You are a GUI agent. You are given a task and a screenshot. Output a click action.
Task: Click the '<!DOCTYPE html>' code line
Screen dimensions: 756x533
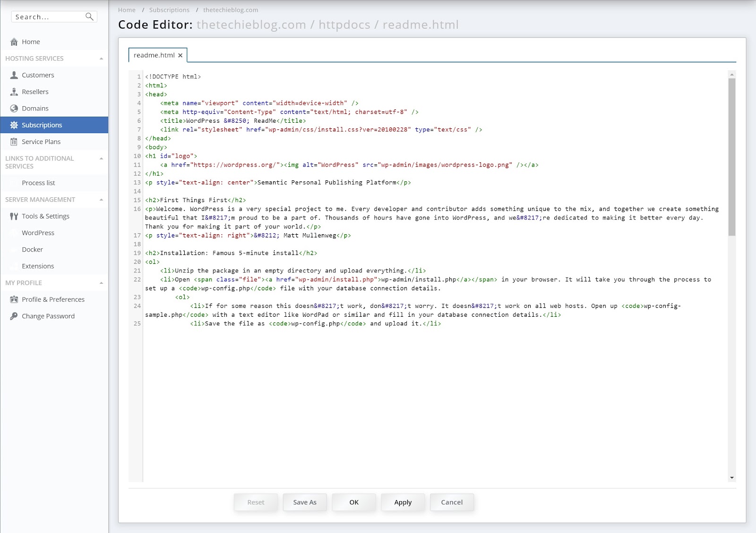[x=173, y=76]
